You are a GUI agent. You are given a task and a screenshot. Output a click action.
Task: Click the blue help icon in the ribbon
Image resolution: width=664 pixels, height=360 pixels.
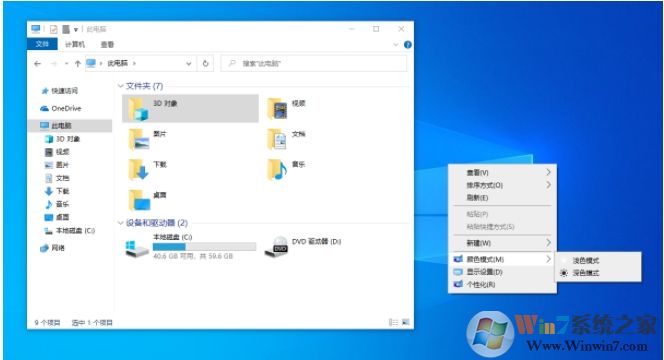point(407,44)
